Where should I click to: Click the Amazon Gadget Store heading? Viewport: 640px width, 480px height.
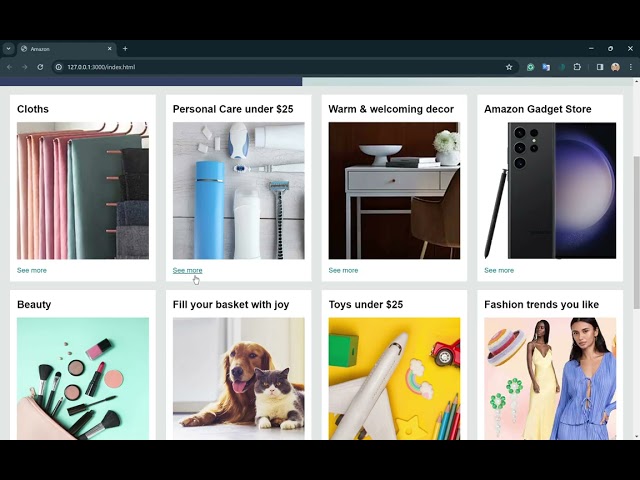point(538,109)
